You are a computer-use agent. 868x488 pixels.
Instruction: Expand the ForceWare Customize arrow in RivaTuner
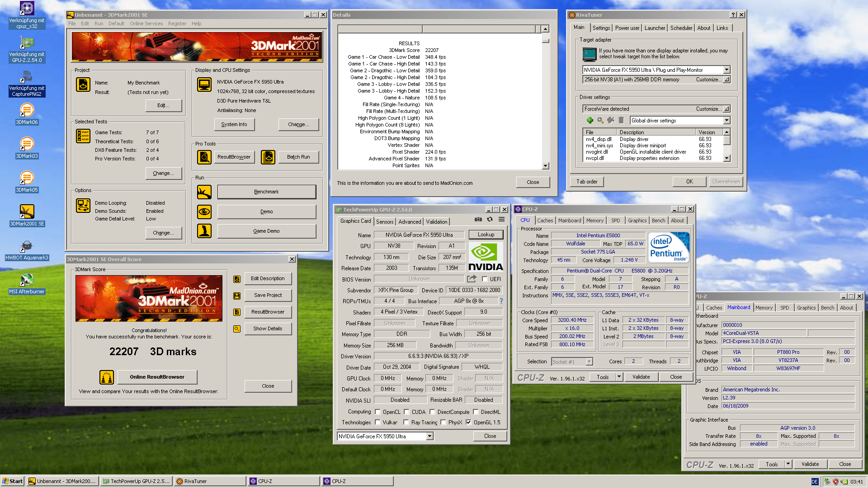[x=726, y=109]
